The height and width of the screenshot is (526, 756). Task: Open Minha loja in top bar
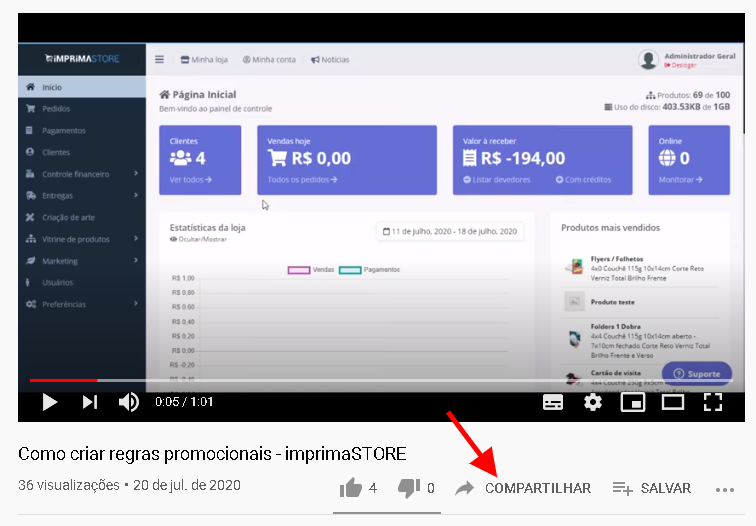point(204,60)
